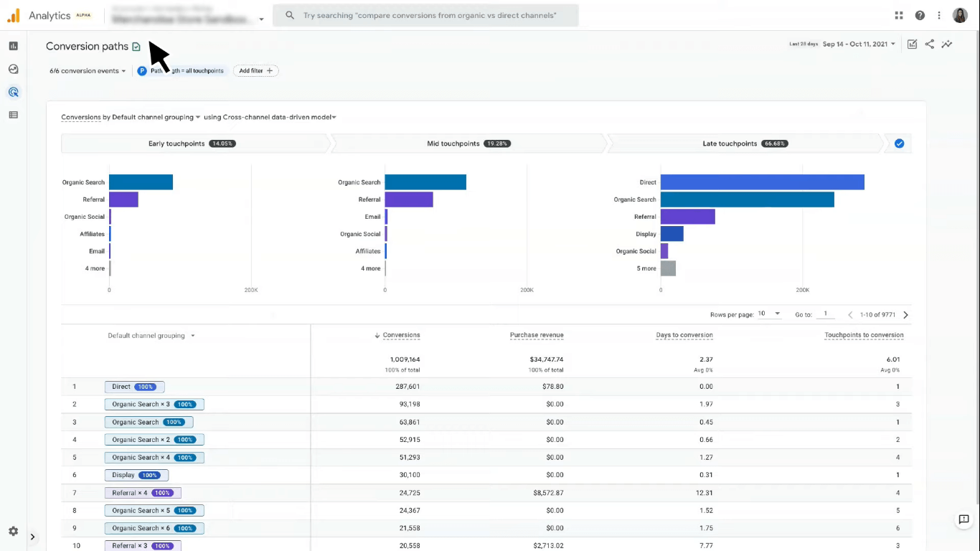Share this report using the share icon
Viewport: 980px width, 551px height.
[x=929, y=44]
